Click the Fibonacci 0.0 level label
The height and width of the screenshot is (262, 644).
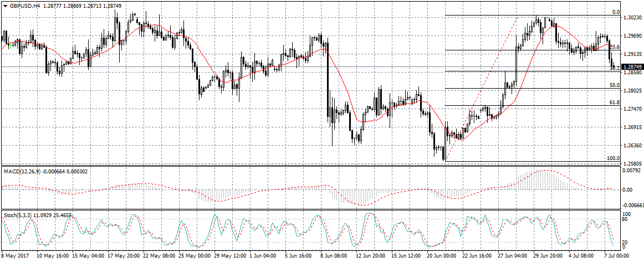coord(615,12)
